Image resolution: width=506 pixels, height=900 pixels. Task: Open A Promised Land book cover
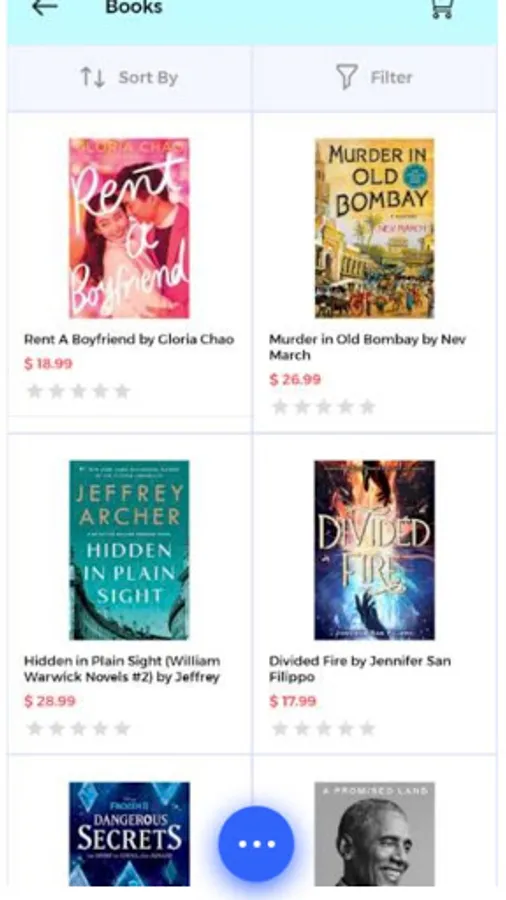[x=375, y=833]
